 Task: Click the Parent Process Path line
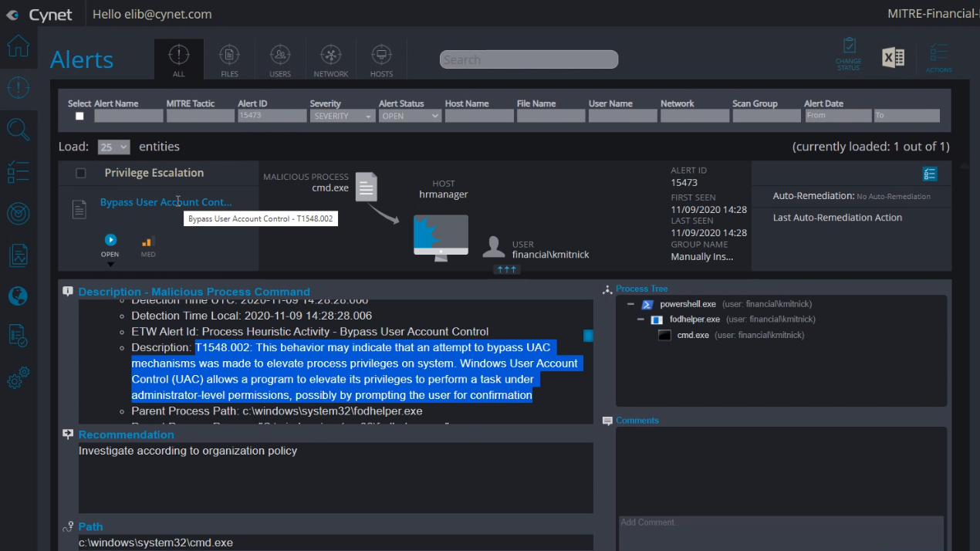[277, 411]
